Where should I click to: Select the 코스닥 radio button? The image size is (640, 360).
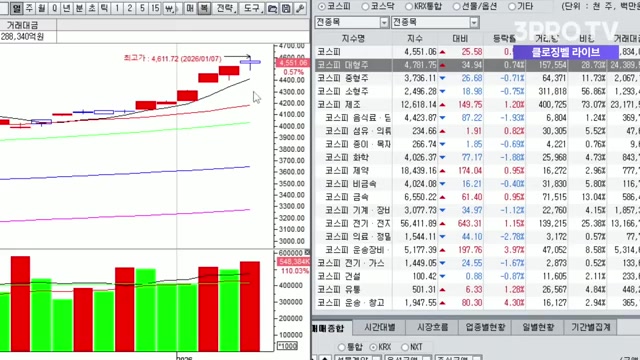[365, 7]
